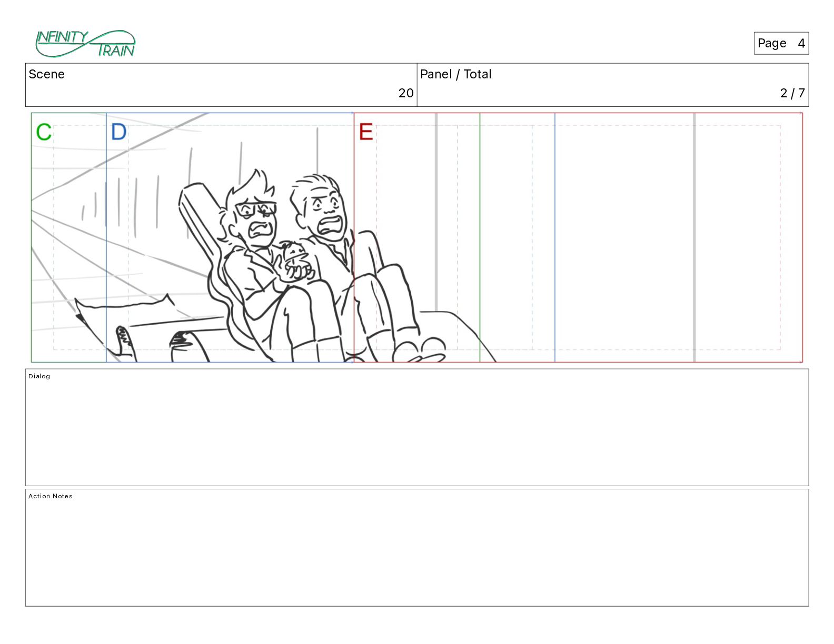Click the Action Notes label

(x=51, y=496)
